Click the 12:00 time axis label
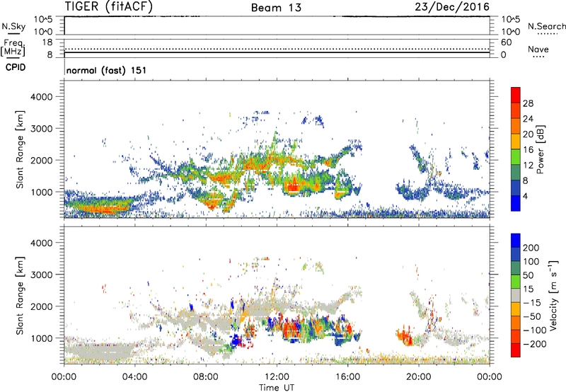The image size is (566, 392). 277,377
